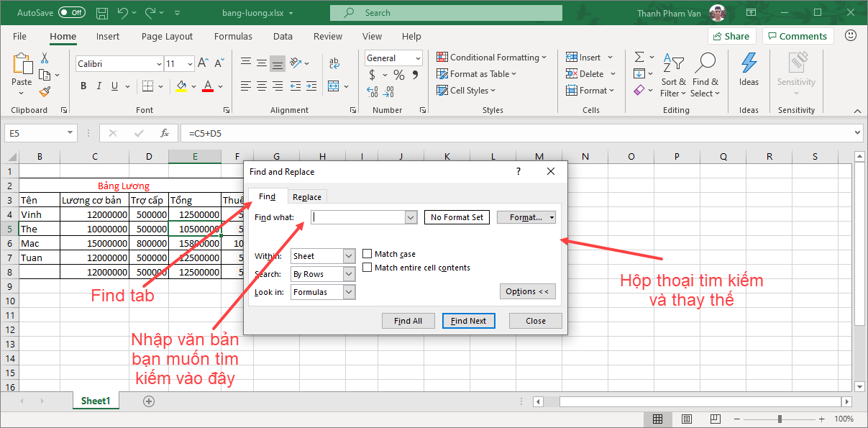Click the Wrap Text icon

(x=334, y=64)
